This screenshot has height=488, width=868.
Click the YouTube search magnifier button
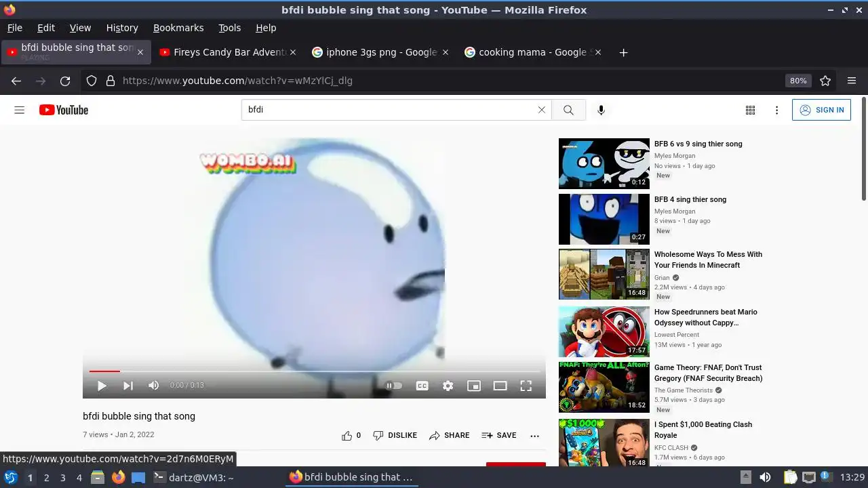pyautogui.click(x=568, y=110)
